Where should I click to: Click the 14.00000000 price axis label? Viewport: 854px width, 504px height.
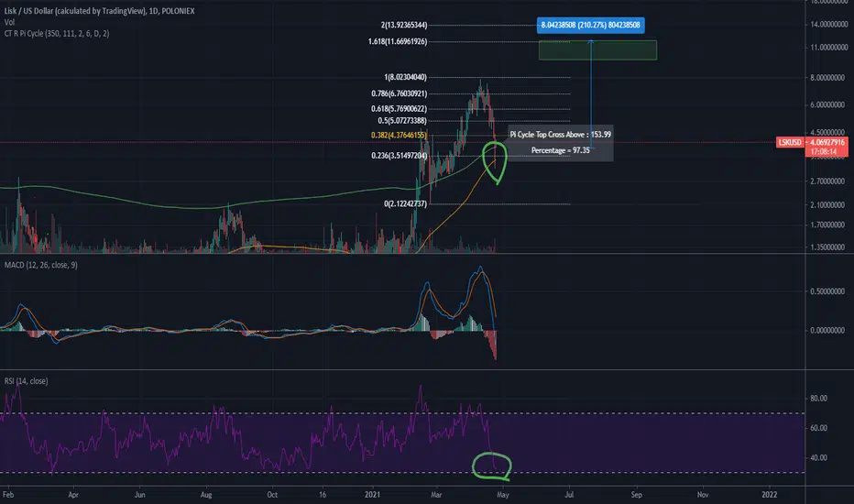click(x=829, y=25)
